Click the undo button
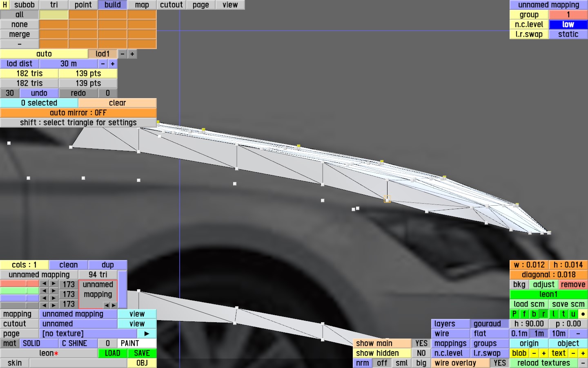Viewport: 588px width, 368px height. coord(39,93)
